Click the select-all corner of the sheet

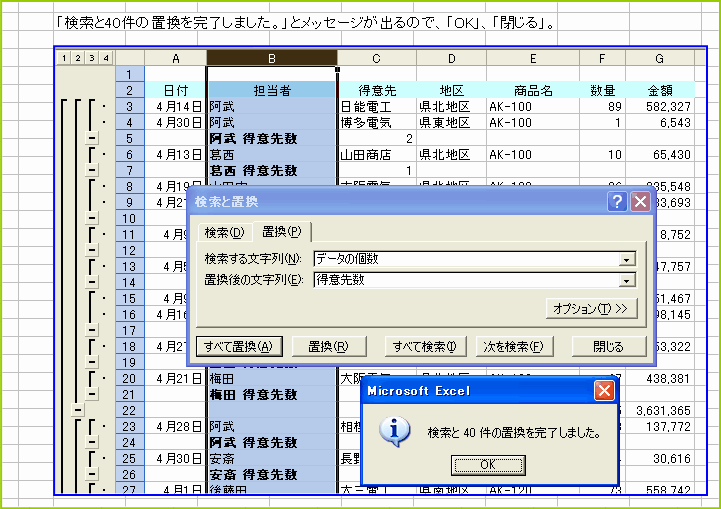coord(130,58)
